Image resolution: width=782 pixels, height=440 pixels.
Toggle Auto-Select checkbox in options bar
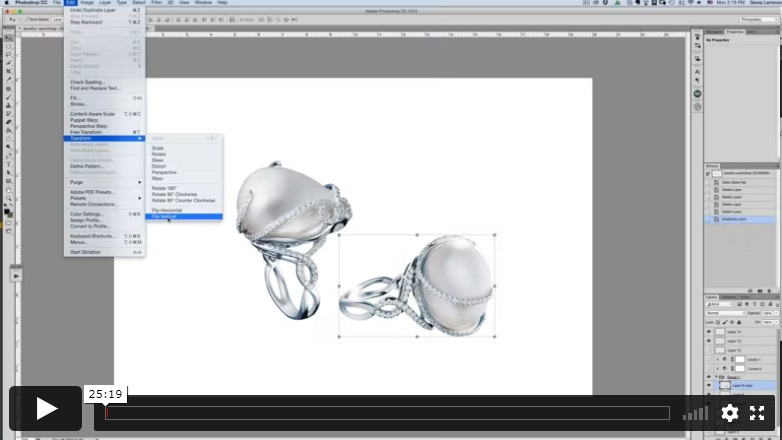pos(26,19)
